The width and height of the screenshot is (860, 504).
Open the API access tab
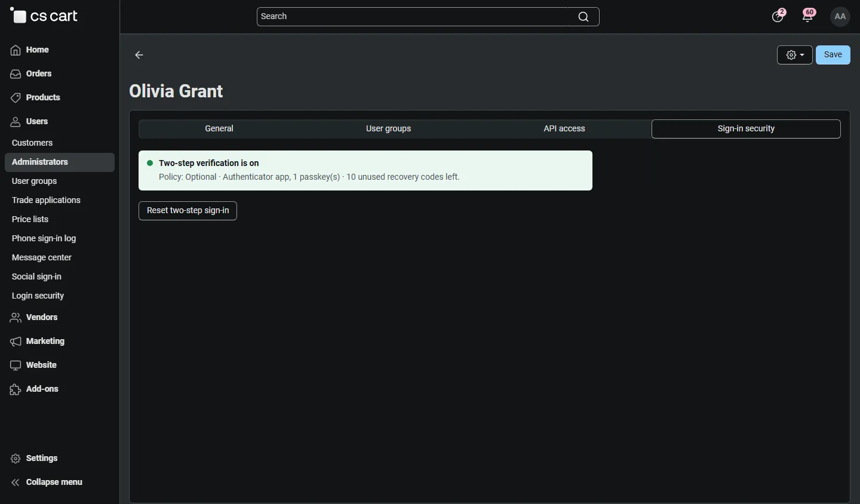click(x=564, y=129)
